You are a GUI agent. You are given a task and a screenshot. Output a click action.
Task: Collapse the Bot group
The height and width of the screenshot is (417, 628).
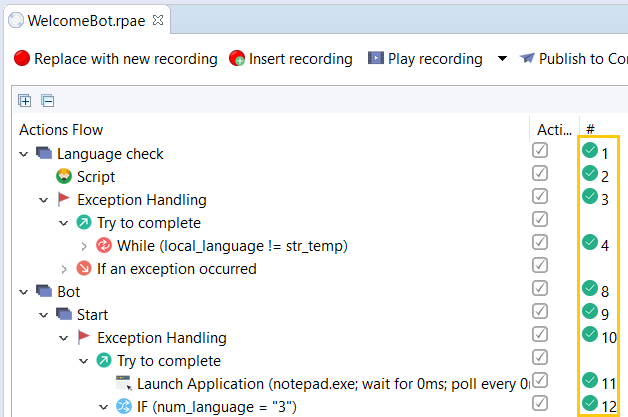click(x=24, y=292)
